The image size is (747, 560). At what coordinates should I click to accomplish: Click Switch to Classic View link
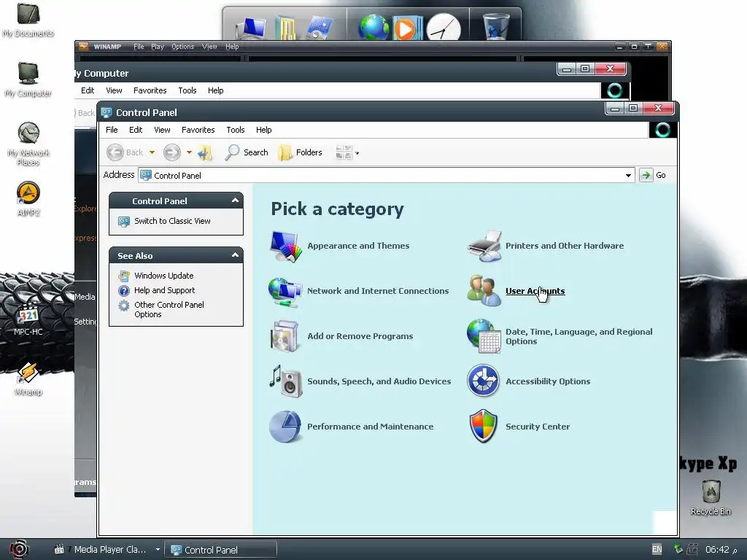172,221
